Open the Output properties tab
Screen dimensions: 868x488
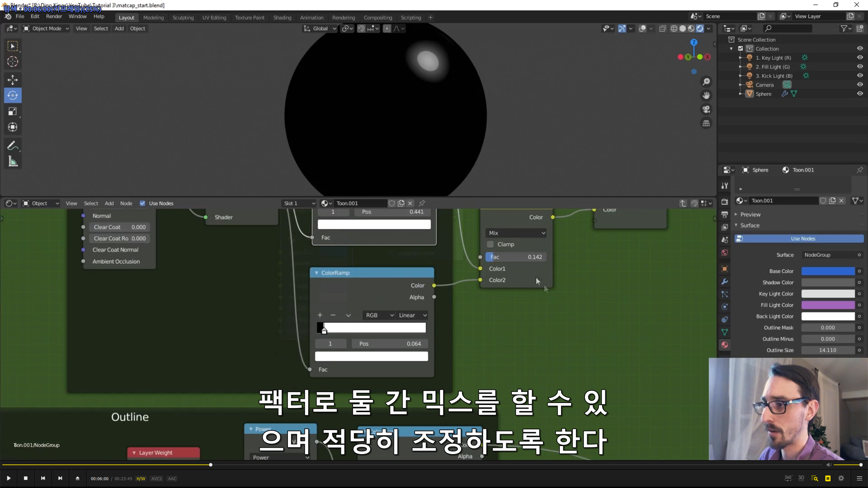click(x=725, y=215)
